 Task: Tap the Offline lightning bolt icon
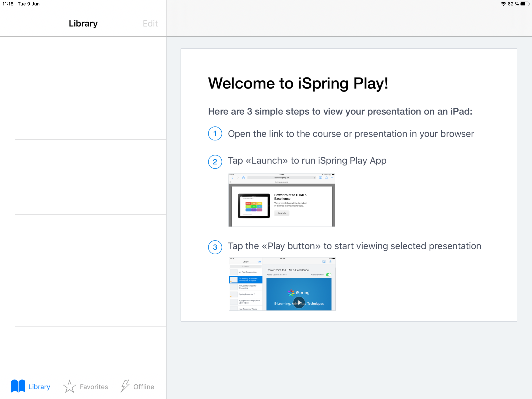point(125,386)
